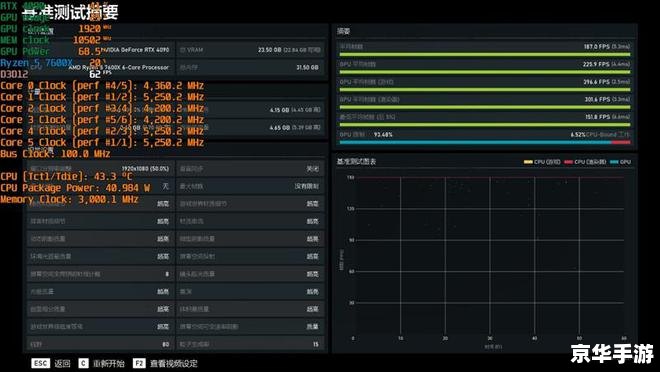Viewport: 660px width, 372px height.
Task: Open 查看视频设定 with the F2 prompt
Action: tap(165, 363)
